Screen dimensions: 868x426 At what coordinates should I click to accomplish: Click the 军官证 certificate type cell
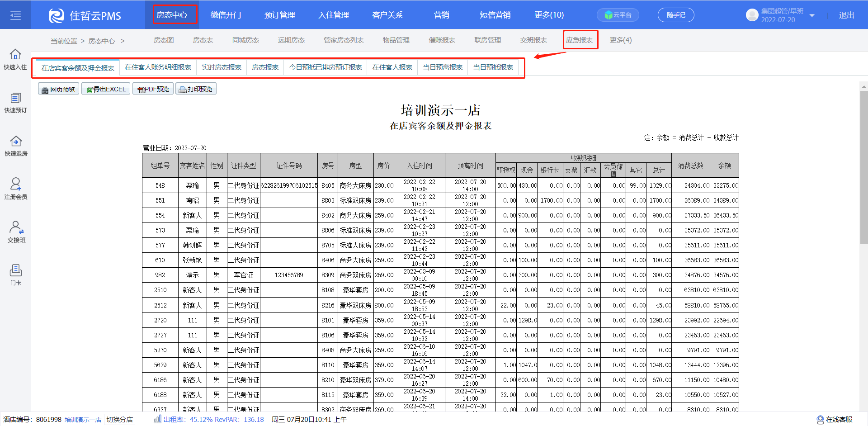point(244,275)
